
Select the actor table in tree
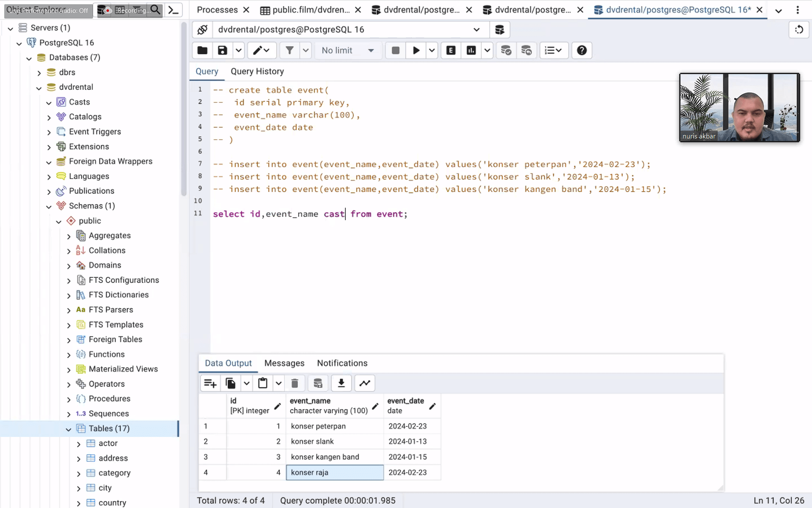(x=108, y=443)
